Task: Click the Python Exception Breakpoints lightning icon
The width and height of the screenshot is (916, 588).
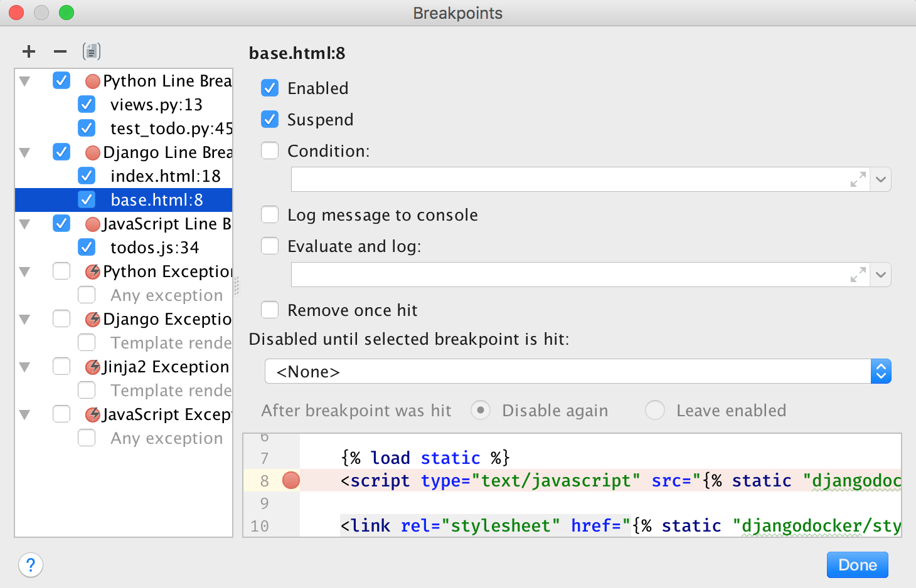Action: tap(93, 271)
